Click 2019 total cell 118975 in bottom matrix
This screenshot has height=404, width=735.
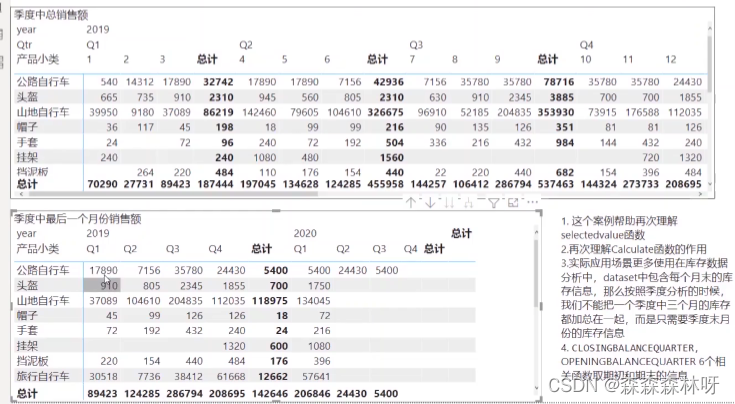270,300
